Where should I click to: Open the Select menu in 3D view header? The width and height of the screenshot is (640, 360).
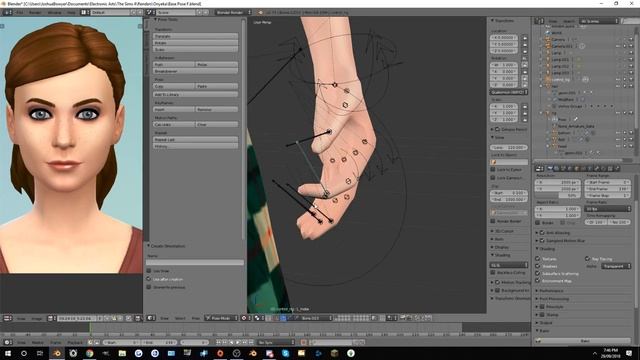tap(180, 318)
